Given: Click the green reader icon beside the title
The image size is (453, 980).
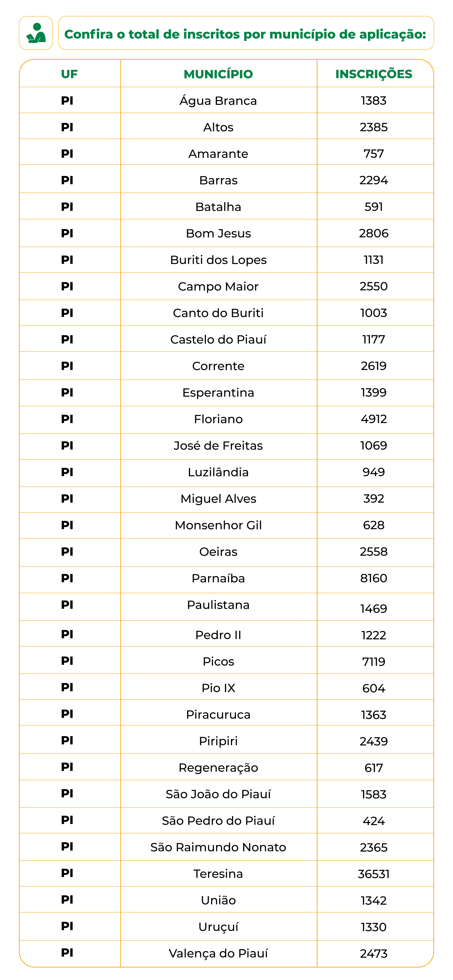Looking at the screenshot, I should [x=36, y=33].
